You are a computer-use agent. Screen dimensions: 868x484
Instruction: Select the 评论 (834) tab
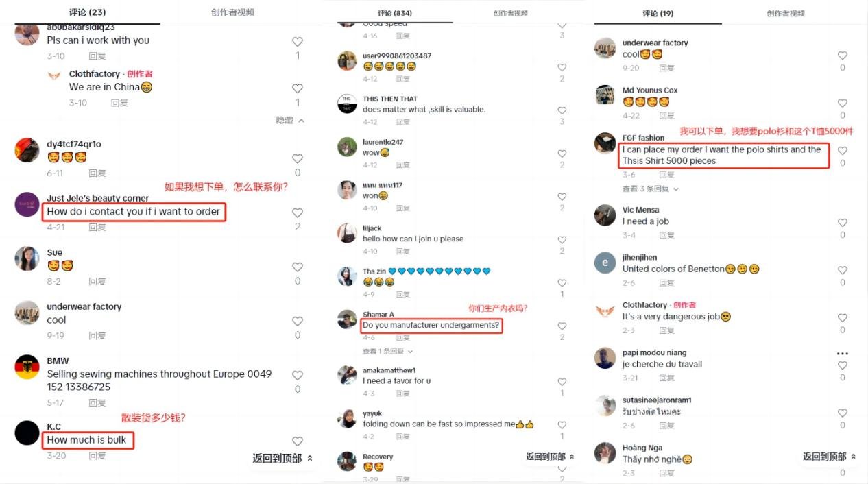[395, 13]
